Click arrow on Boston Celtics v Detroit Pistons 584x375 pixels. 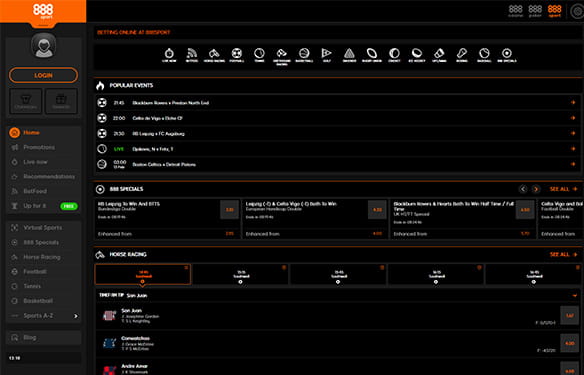[573, 164]
